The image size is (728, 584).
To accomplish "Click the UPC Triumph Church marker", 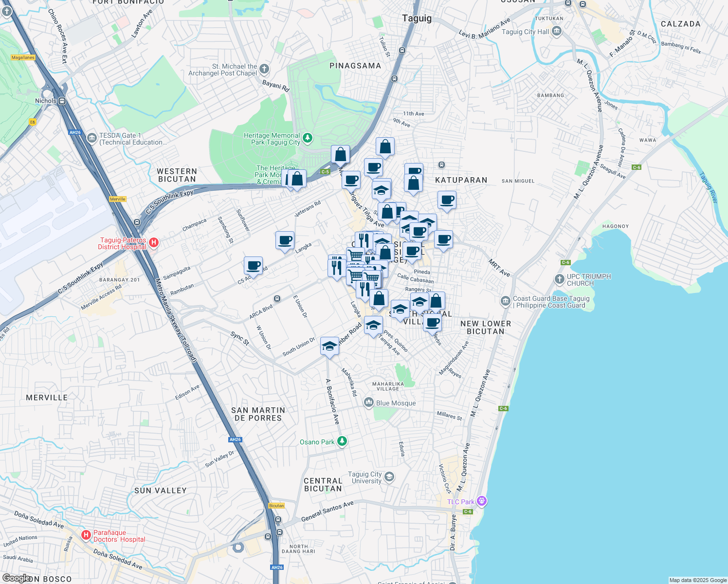I will tap(560, 279).
